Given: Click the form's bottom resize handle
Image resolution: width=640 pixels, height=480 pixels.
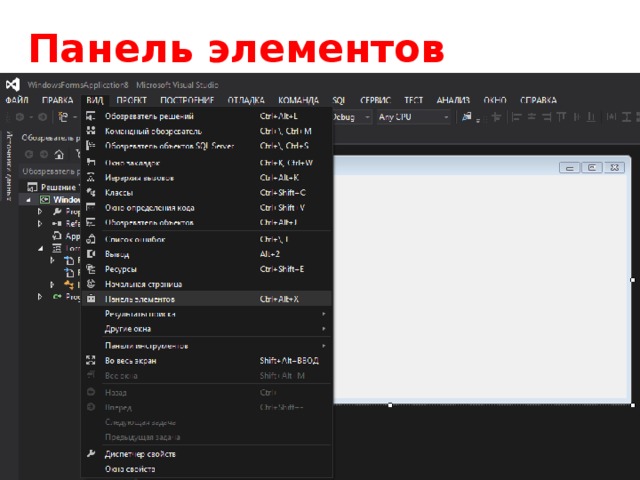Looking at the screenshot, I should click(390, 405).
